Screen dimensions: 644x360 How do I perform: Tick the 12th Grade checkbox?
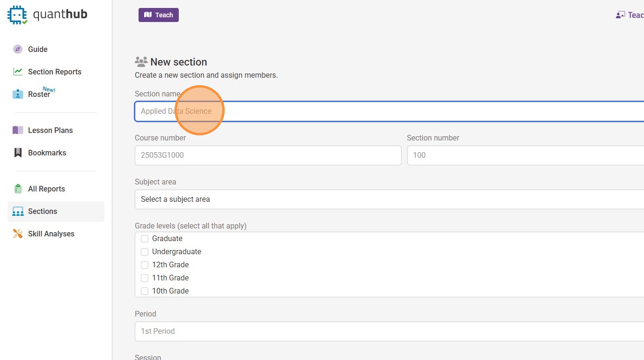[145, 265]
